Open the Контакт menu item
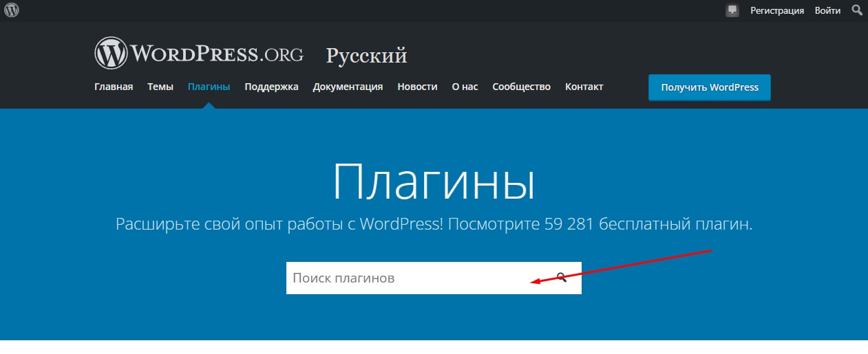 point(584,87)
